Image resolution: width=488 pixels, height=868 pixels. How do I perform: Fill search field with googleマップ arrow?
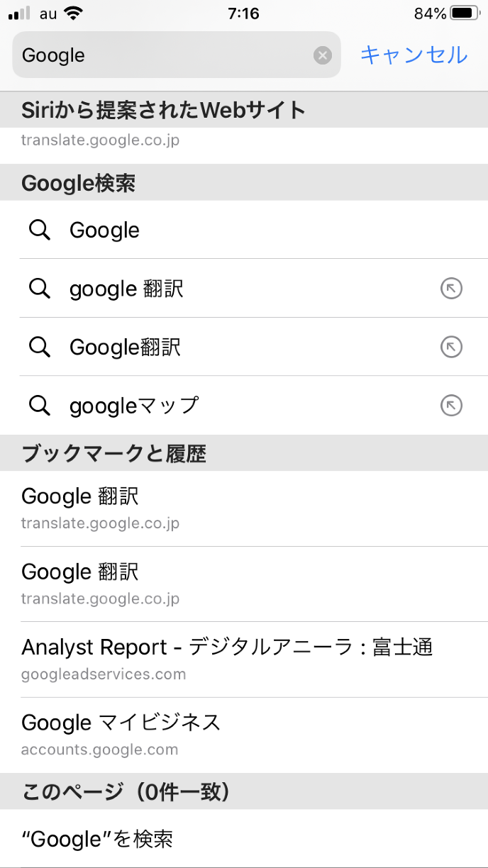[451, 405]
